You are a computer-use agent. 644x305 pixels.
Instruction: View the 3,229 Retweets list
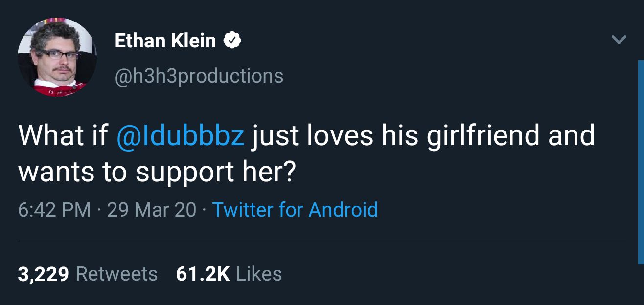point(88,274)
